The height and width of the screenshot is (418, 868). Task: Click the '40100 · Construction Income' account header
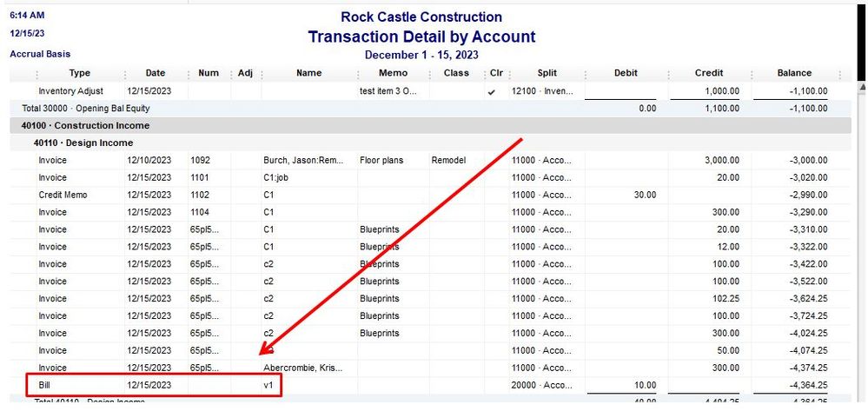coord(85,126)
